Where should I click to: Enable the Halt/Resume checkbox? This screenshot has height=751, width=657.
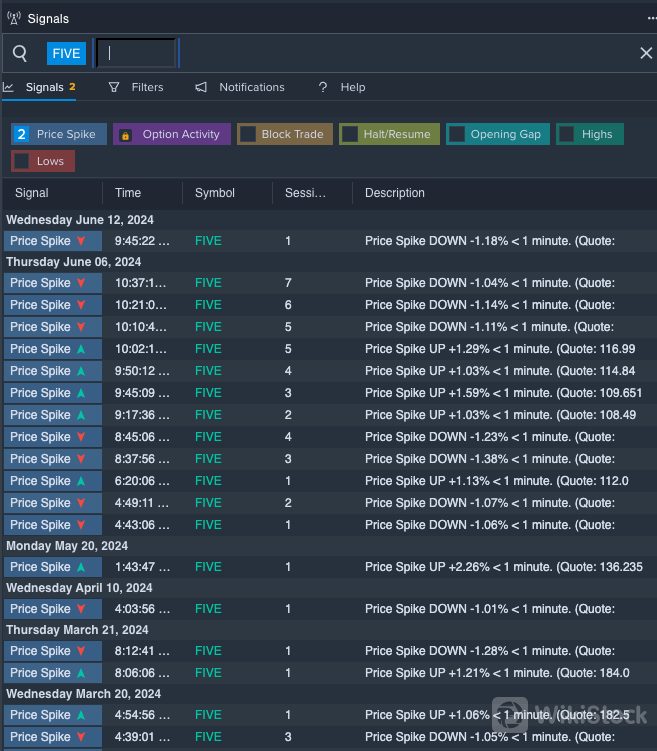[x=350, y=134]
